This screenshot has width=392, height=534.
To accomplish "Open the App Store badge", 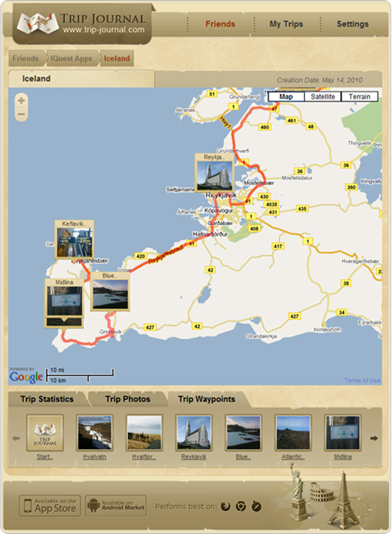I will 50,506.
